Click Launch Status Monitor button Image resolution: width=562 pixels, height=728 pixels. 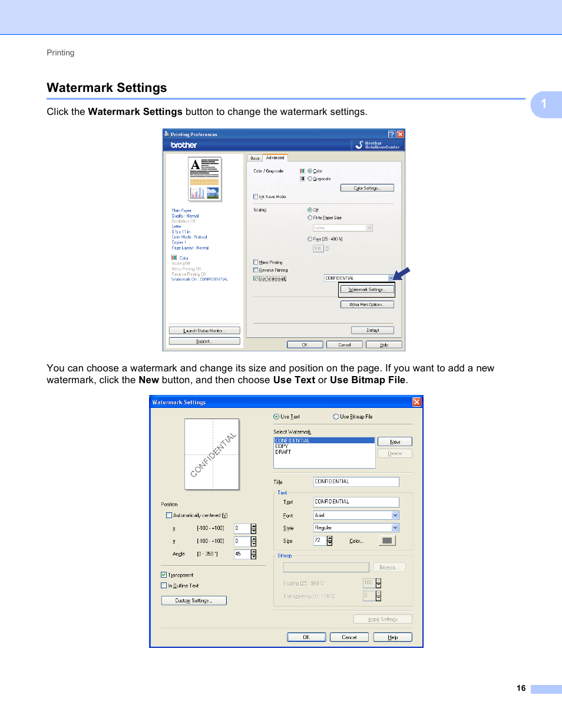(204, 331)
